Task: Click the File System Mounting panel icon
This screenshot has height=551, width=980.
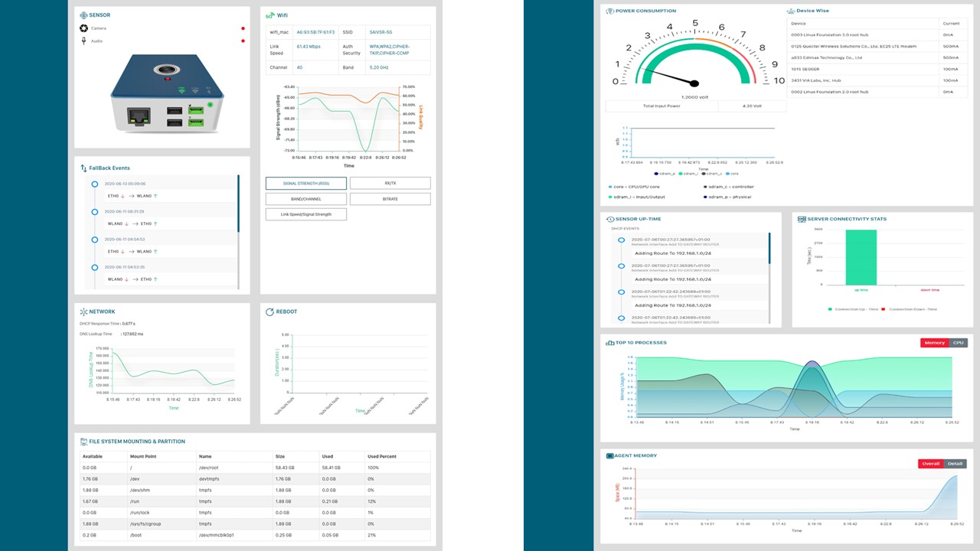Action: click(x=83, y=442)
